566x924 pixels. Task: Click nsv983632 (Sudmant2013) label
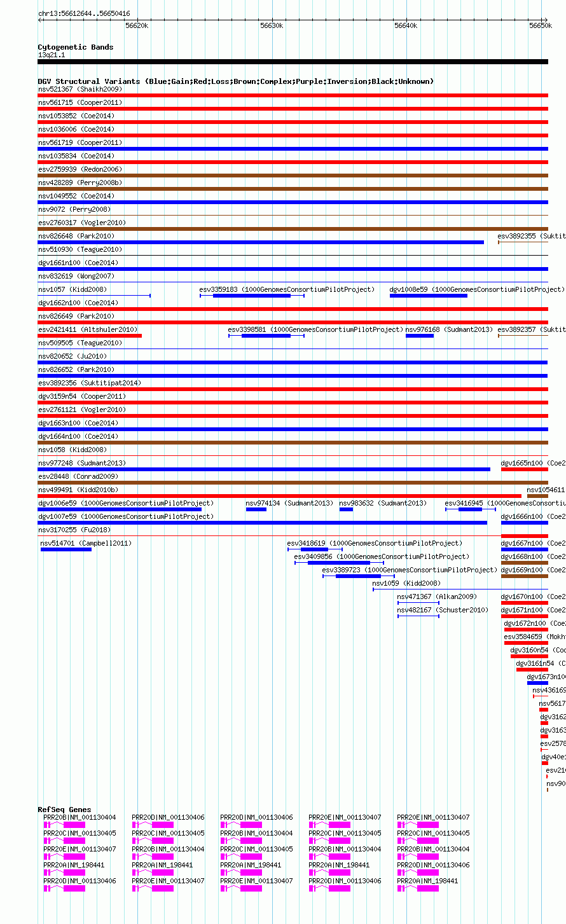point(383,503)
